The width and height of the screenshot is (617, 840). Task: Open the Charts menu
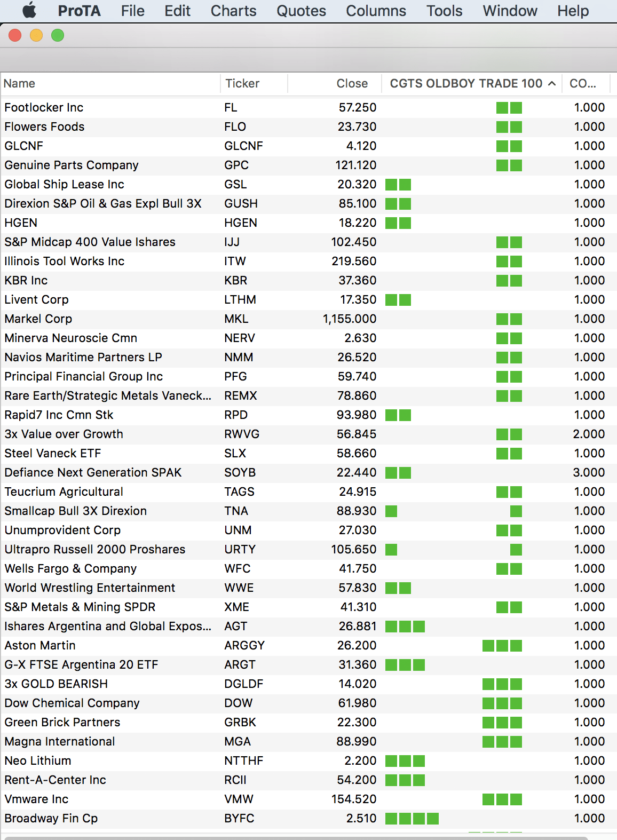click(233, 11)
